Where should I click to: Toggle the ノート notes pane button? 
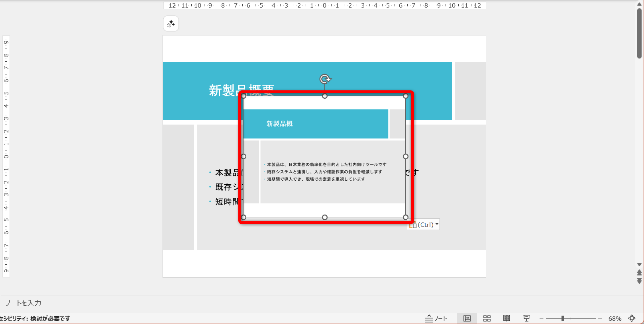(x=436, y=318)
